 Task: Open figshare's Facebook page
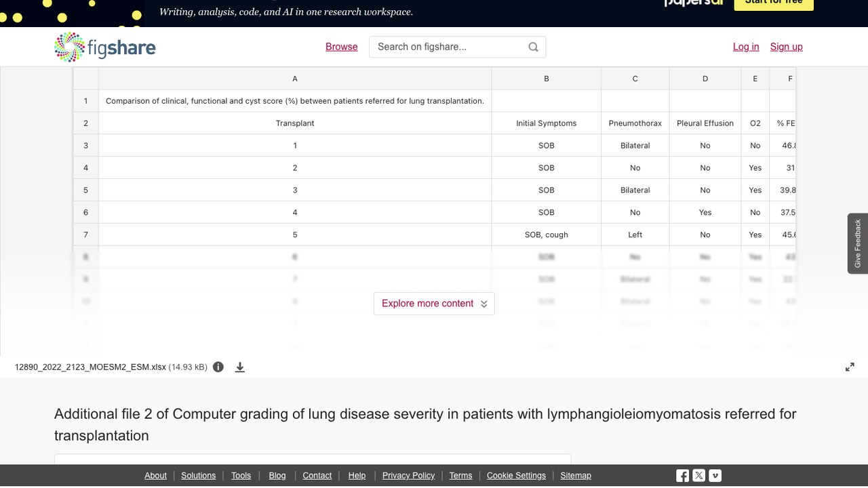[x=683, y=476]
